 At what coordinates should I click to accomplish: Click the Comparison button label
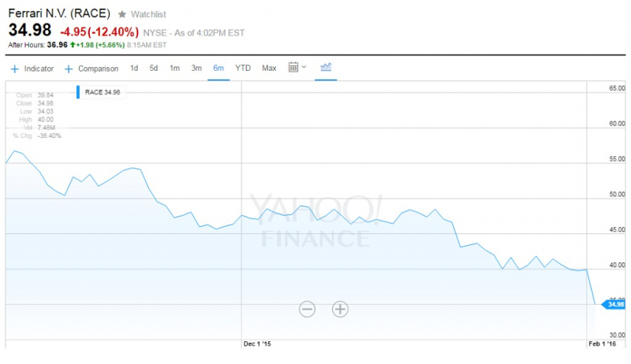98,69
